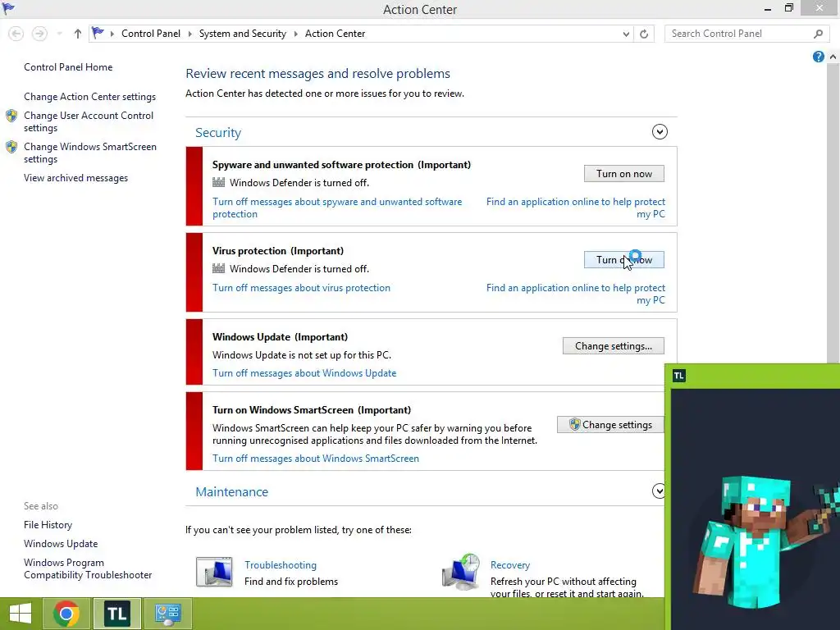This screenshot has height=630, width=840.
Task: Open the address bar history dropdown
Action: coord(626,34)
